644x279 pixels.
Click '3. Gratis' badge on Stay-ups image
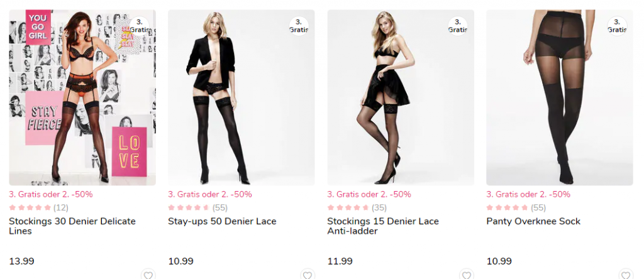pyautogui.click(x=299, y=26)
